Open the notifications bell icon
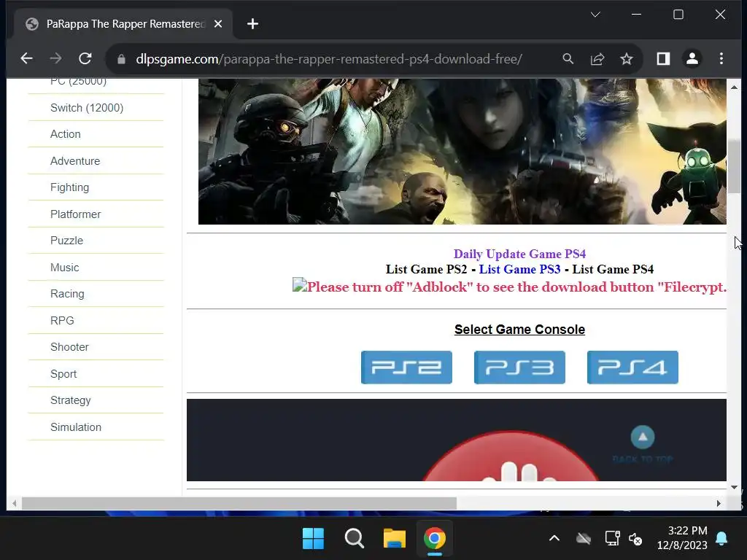Screen dimensions: 747x560 click(x=721, y=539)
